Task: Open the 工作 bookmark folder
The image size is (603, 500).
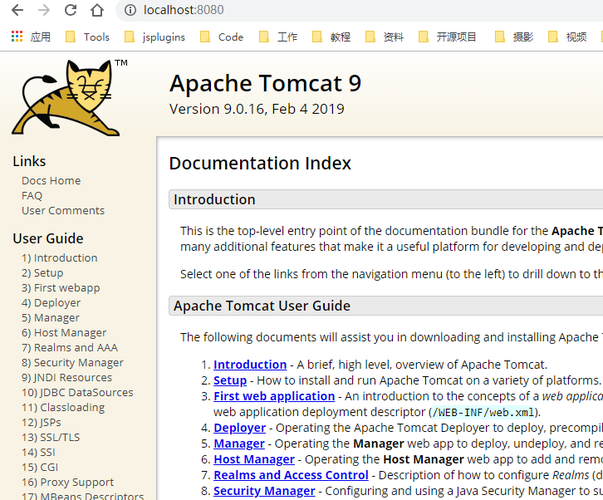Action: pyautogui.click(x=278, y=37)
